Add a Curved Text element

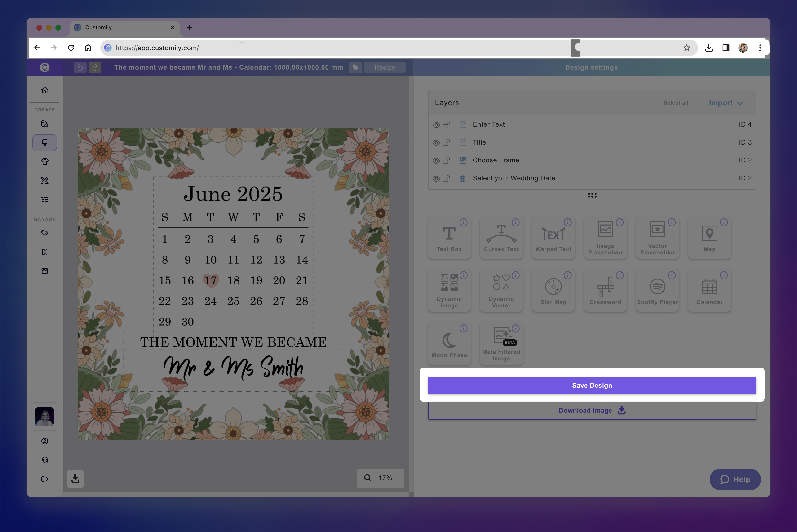pyautogui.click(x=501, y=238)
